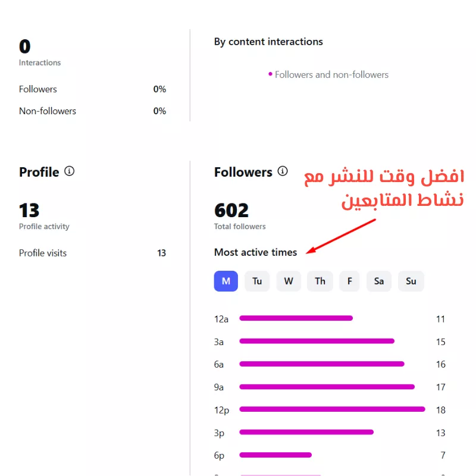This screenshot has height=476, width=476.
Task: Click the info icon next to Profile
Action: click(70, 171)
